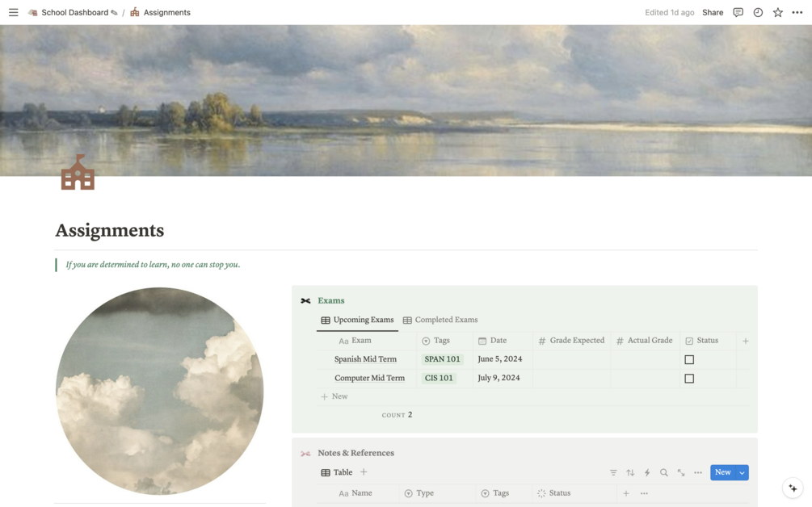Viewport: 812px width, 507px height.
Task: Add a new exam row
Action: (x=334, y=397)
